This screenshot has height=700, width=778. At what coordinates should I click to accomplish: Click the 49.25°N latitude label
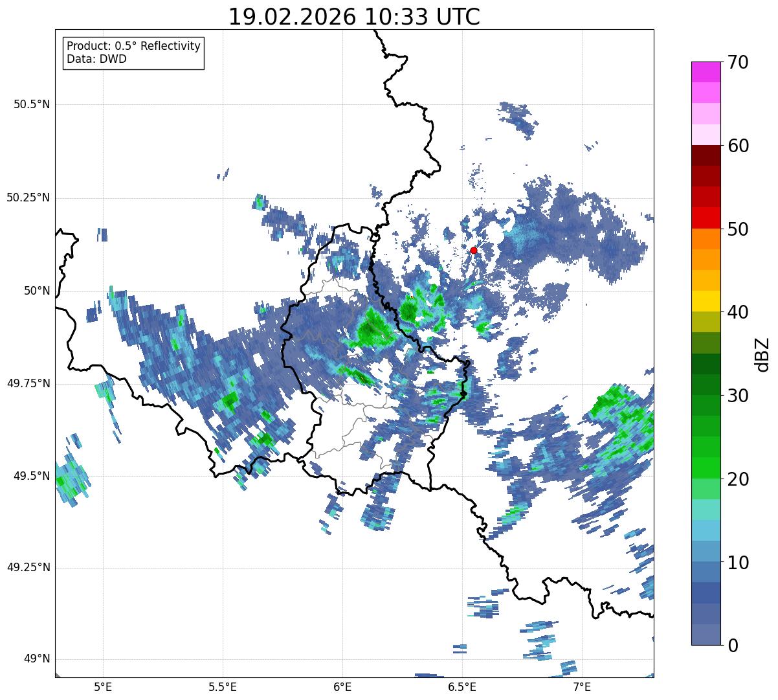28,567
